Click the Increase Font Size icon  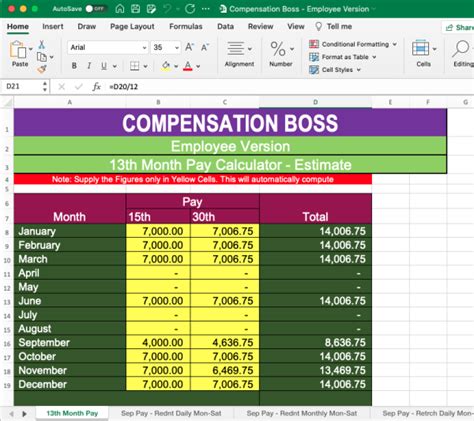click(x=189, y=47)
